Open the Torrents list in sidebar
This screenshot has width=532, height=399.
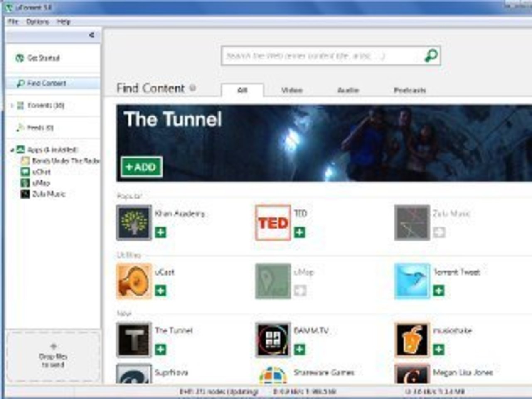pos(46,106)
